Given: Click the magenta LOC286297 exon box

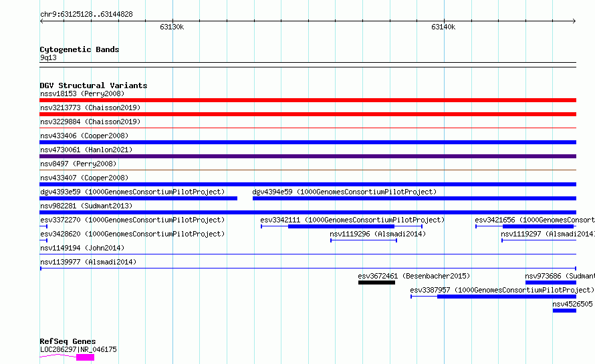Looking at the screenshot, I should [86, 357].
